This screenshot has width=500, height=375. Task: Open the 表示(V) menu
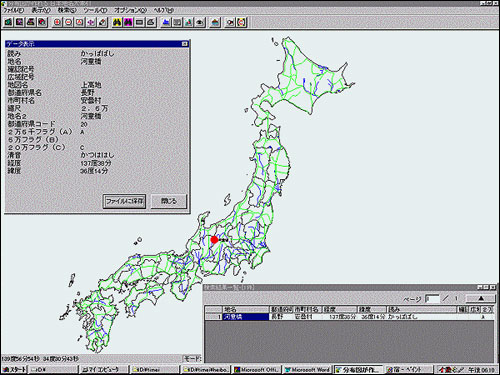(x=41, y=10)
